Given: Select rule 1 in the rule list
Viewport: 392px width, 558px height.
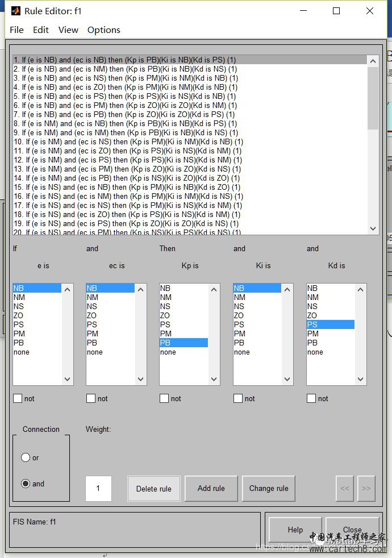Looking at the screenshot, I should 190,60.
